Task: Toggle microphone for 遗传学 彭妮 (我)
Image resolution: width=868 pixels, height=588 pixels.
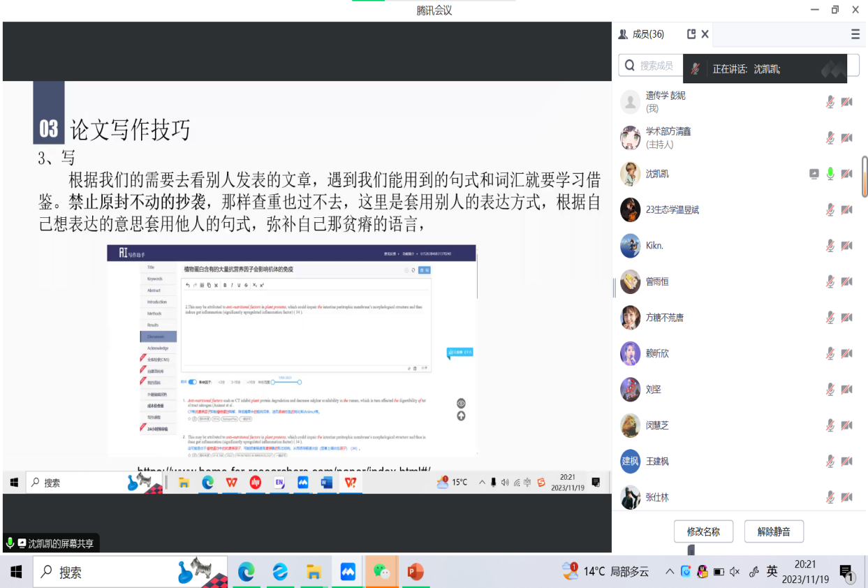Action: (830, 102)
